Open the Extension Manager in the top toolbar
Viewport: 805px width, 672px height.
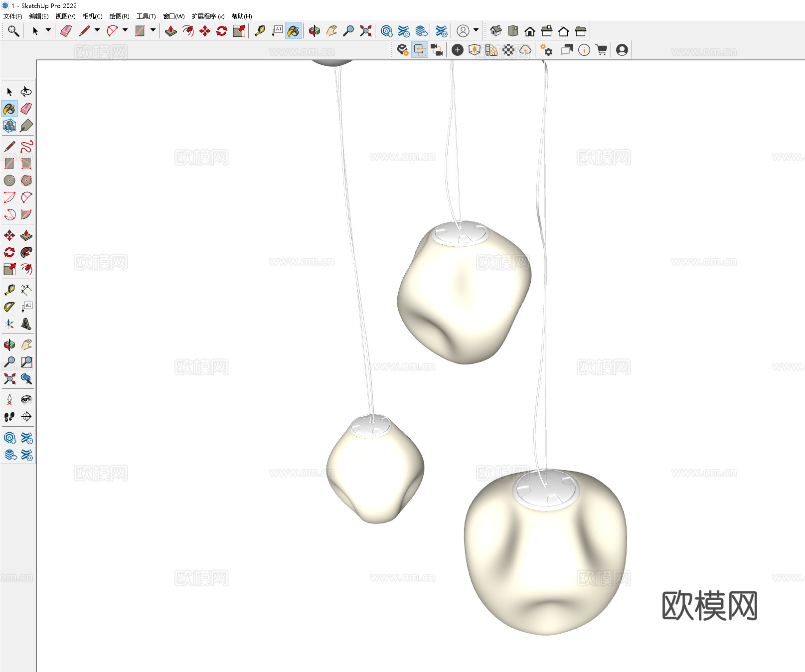click(441, 31)
